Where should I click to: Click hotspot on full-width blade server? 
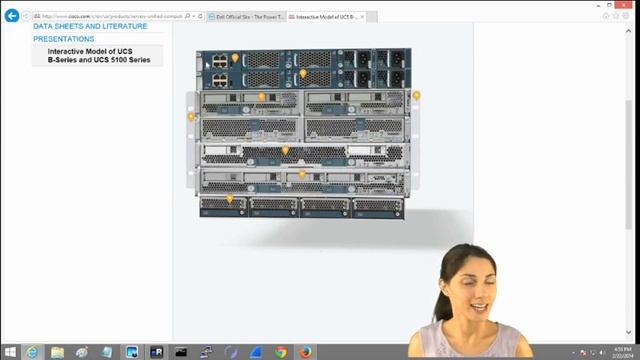285,151
